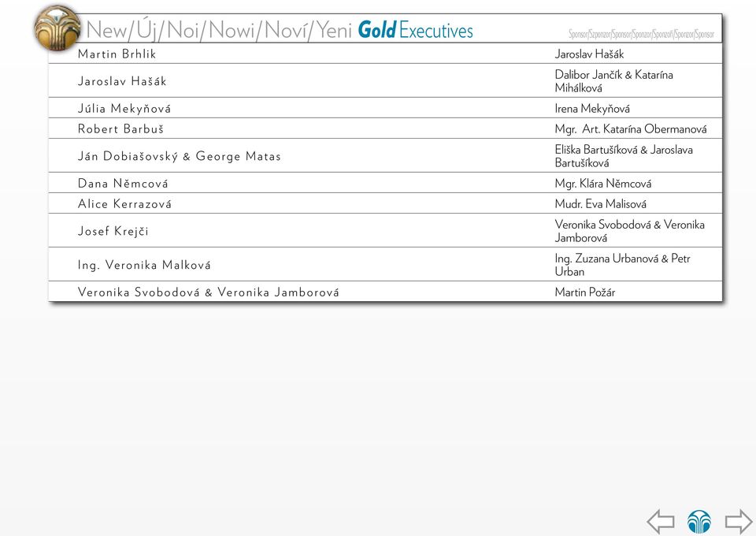Select Veronika Svobodová & Veronika Jamborová executive row
The image size is (756, 536).
(x=208, y=292)
